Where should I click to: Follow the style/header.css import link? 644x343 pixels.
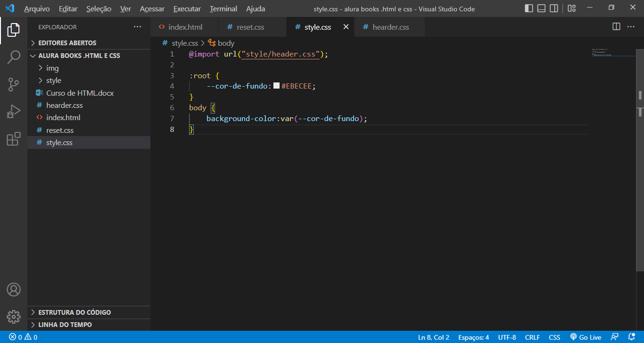click(281, 54)
